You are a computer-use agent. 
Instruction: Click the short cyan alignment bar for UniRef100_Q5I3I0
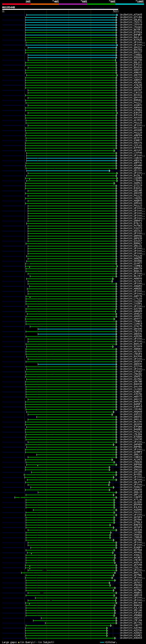(x=68, y=171)
